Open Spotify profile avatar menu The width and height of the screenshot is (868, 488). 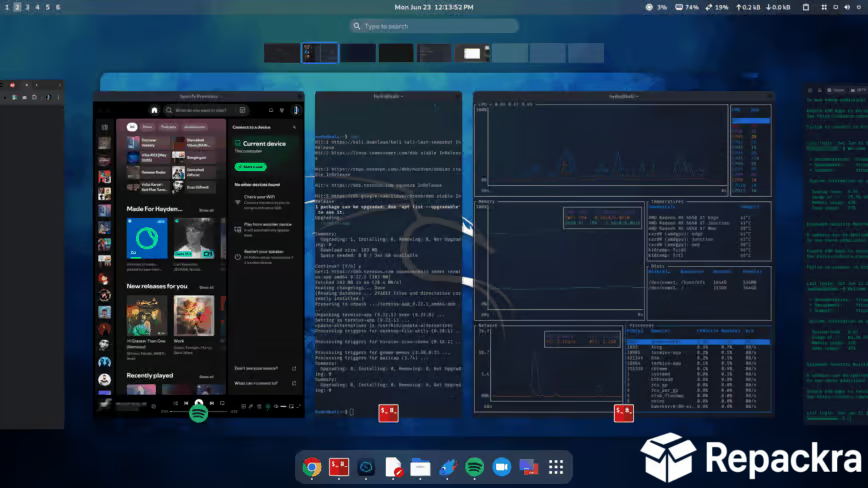point(296,110)
